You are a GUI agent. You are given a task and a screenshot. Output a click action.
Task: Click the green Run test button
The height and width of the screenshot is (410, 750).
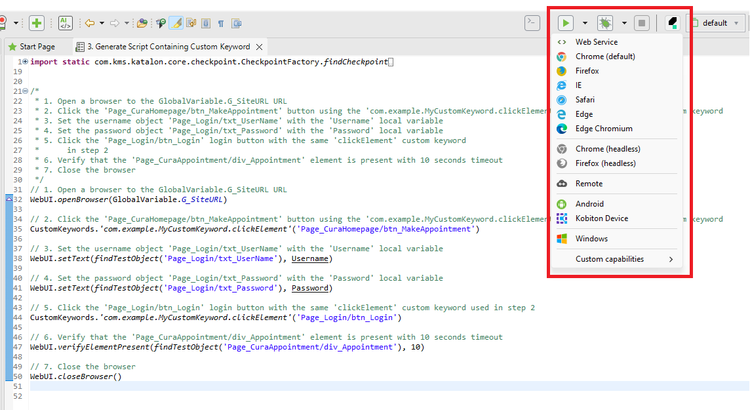point(567,22)
